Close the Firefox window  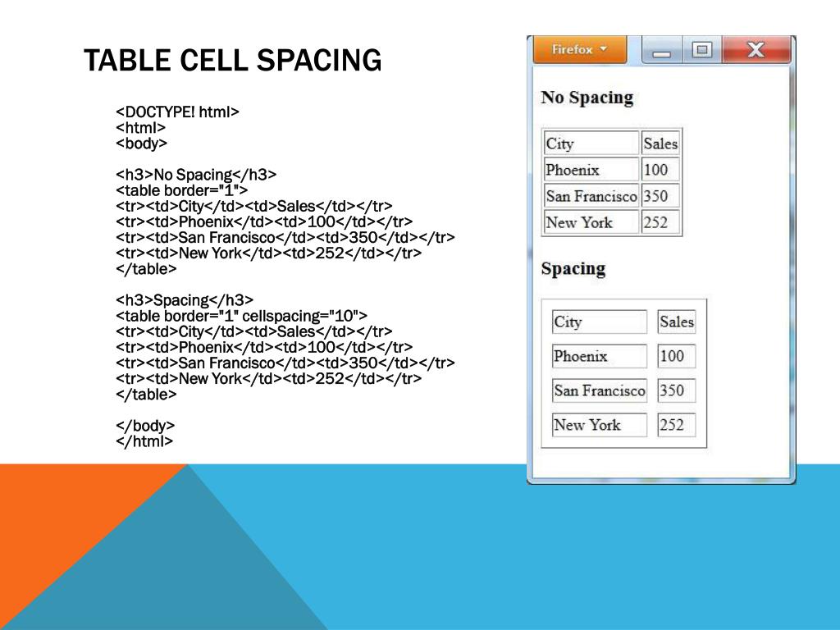[756, 51]
